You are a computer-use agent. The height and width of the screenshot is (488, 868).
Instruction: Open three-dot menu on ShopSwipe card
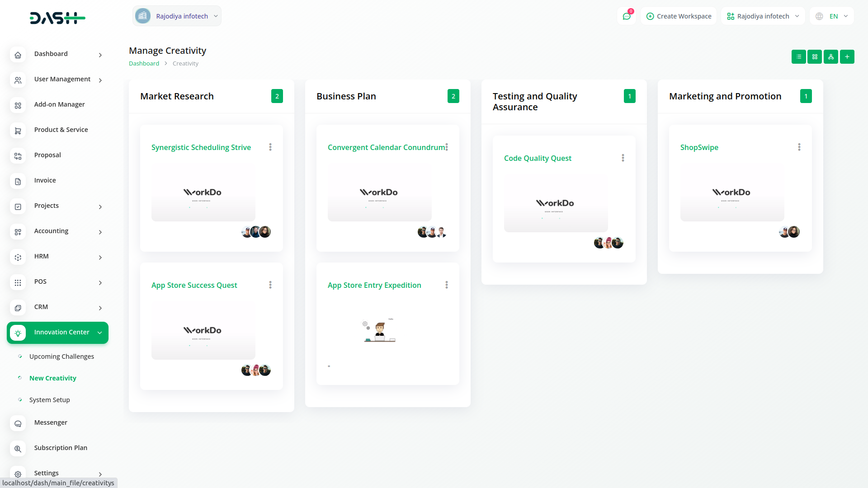pos(799,147)
